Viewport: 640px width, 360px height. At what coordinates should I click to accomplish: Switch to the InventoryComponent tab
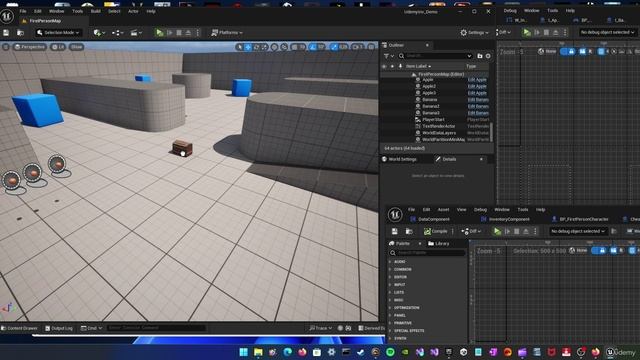[505, 219]
